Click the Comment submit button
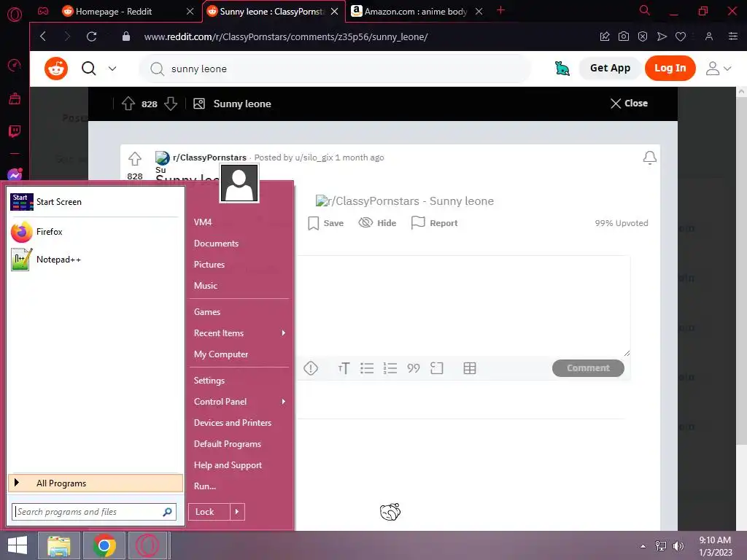 588,368
